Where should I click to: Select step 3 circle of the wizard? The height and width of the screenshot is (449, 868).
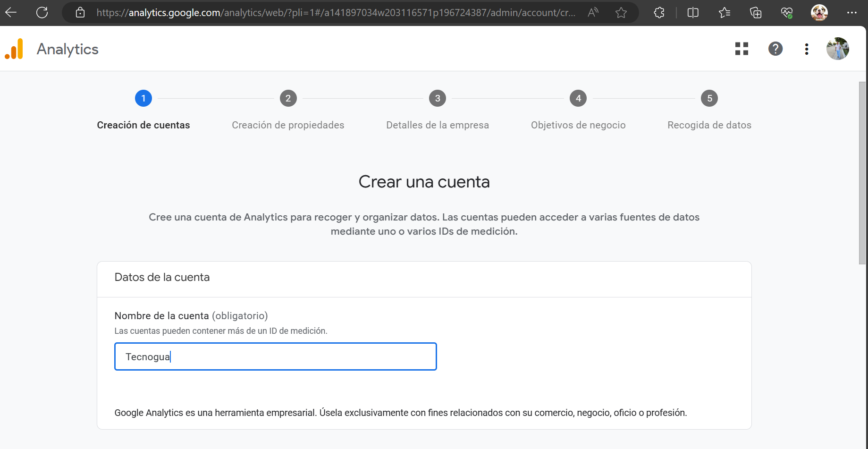438,98
